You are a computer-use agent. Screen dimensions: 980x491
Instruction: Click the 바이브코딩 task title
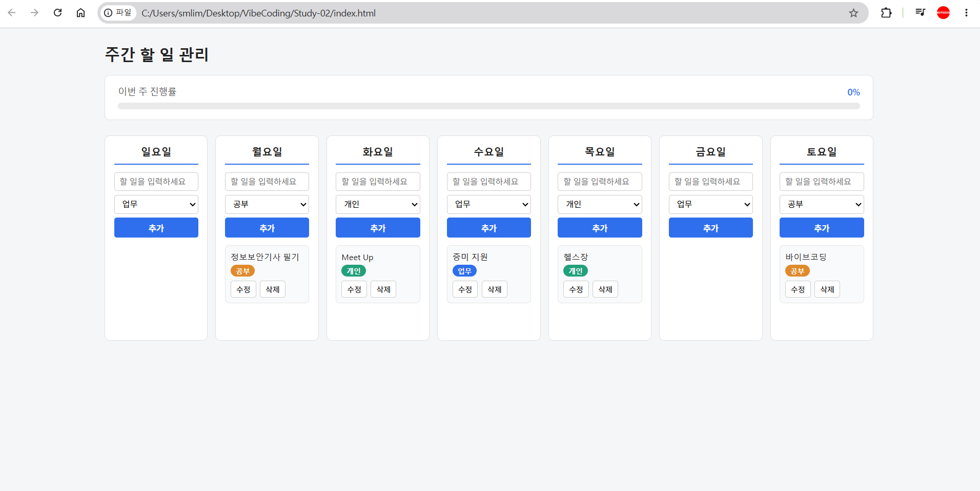(x=806, y=257)
